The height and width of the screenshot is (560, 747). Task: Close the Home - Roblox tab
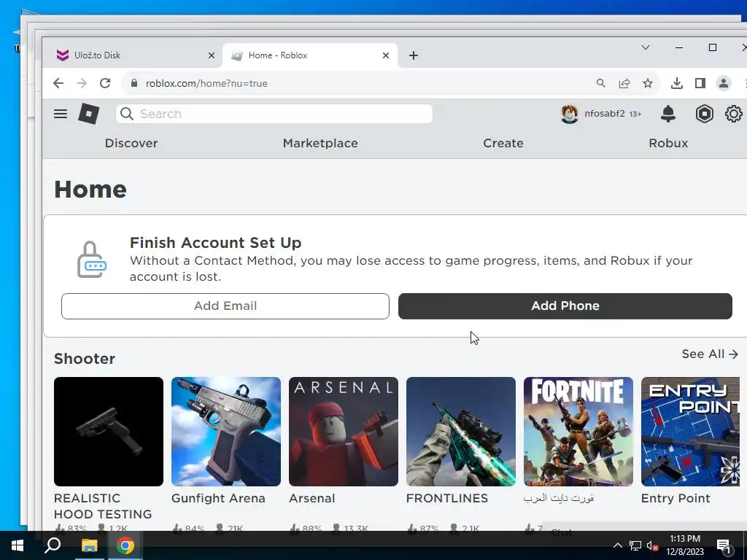tap(386, 55)
